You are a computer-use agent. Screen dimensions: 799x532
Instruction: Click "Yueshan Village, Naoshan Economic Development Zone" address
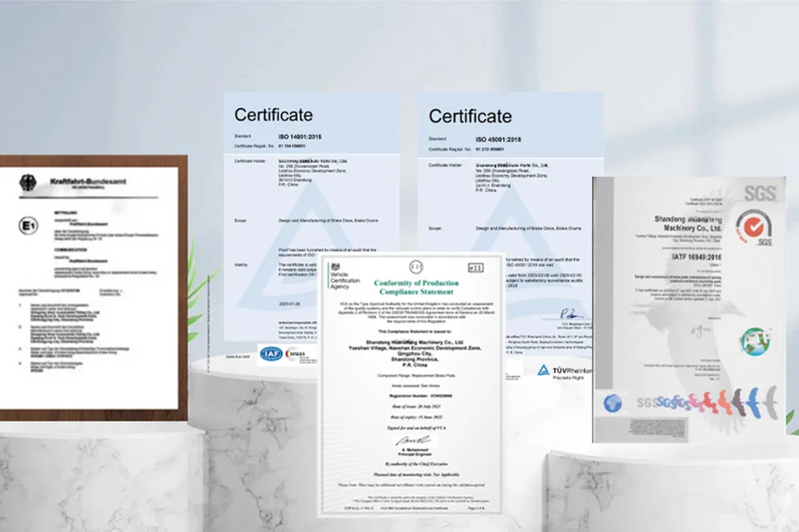click(x=415, y=348)
